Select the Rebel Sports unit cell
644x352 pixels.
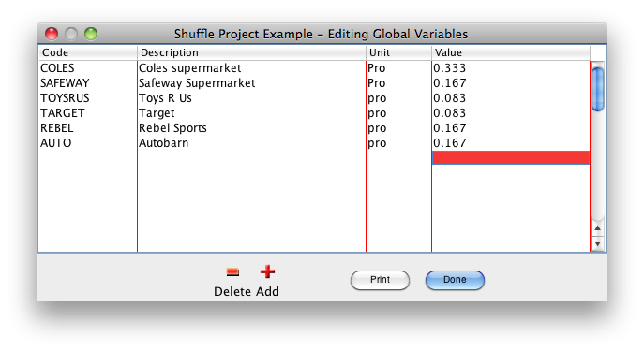point(398,128)
